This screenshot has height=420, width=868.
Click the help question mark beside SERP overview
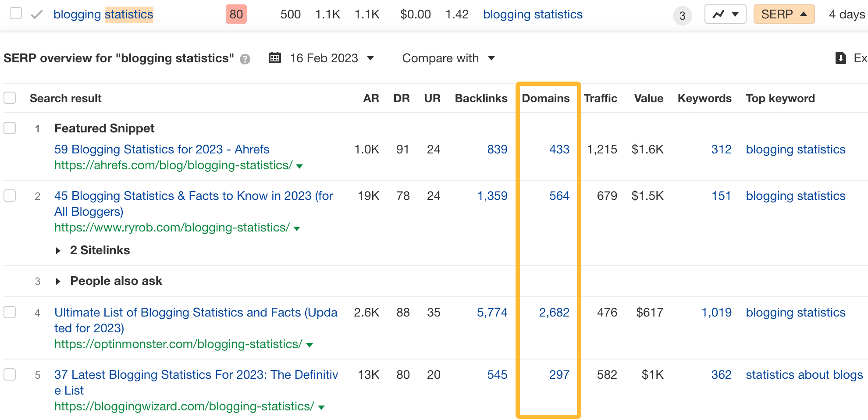click(x=245, y=59)
